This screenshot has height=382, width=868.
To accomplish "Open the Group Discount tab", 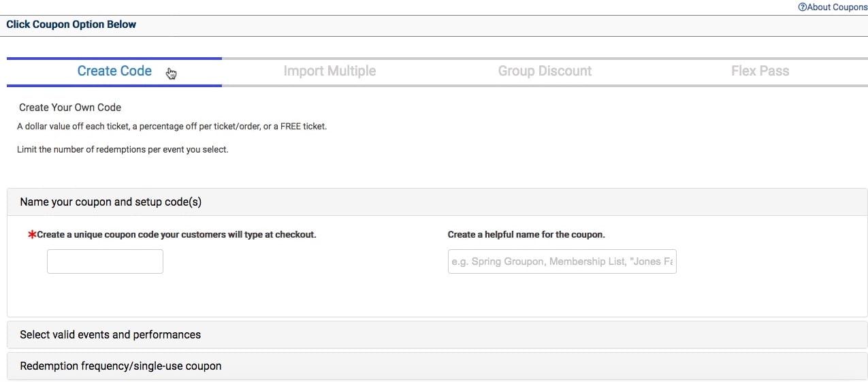I will pos(545,71).
